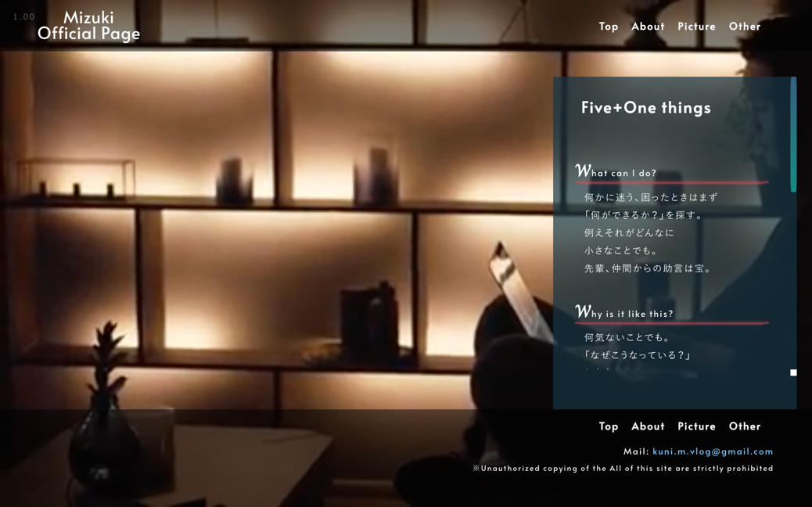Click the decorative W in 'What can I do?'
This screenshot has height=507, width=812.
point(583,171)
